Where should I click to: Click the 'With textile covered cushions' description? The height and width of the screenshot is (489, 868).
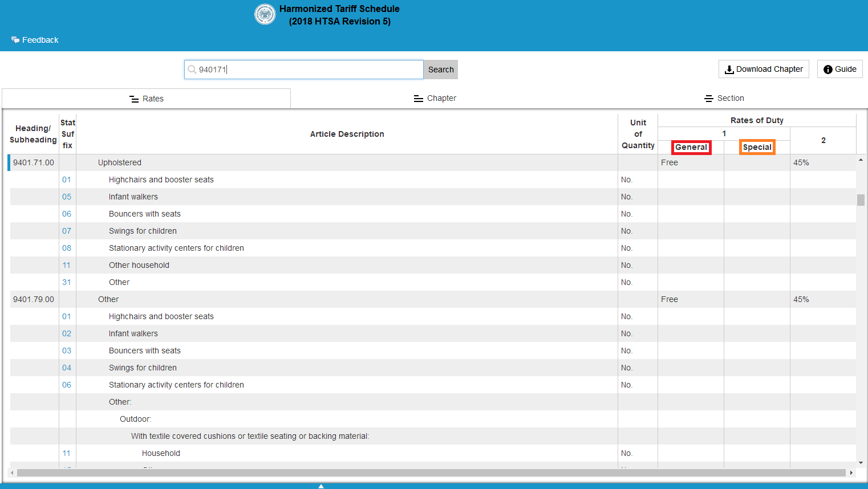250,436
